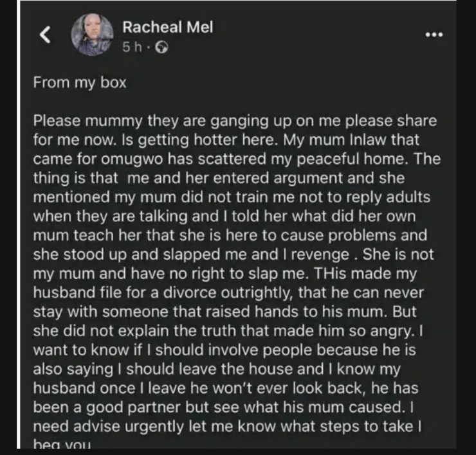Click the 'From my box' line
The height and width of the screenshot is (455, 476).
tap(80, 83)
